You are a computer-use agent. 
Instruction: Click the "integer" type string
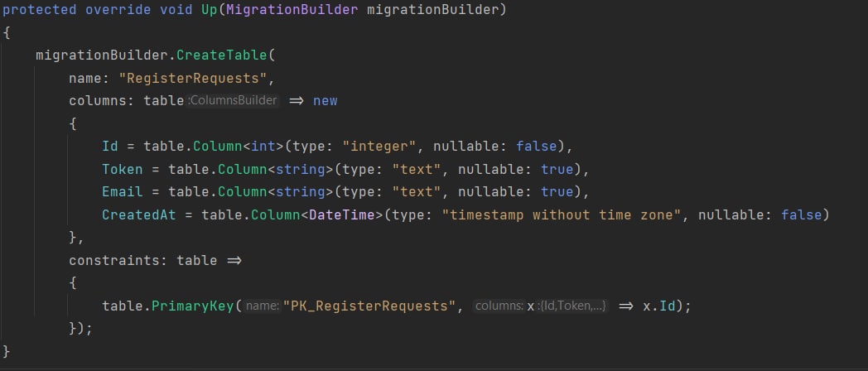(x=379, y=147)
